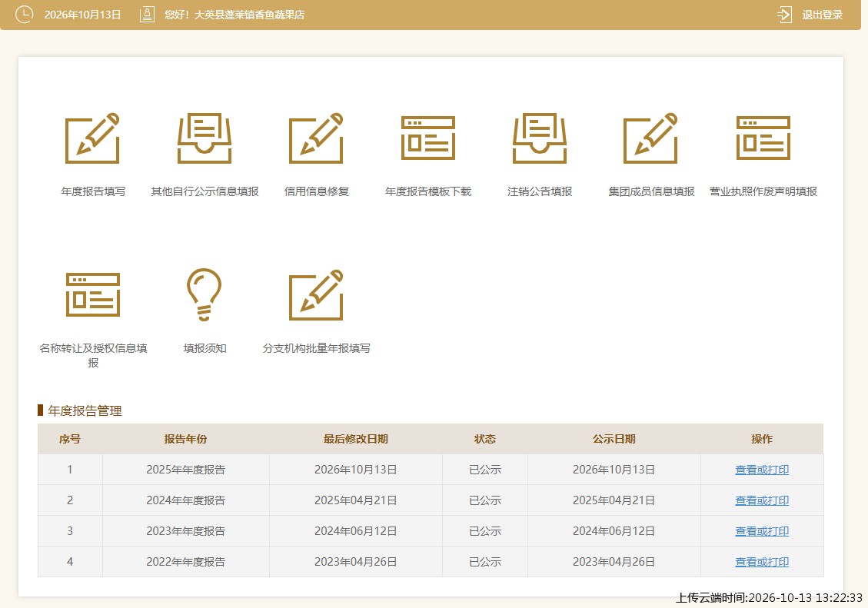Click the 年度报告模板下载 label
The image size is (868, 608).
tap(428, 191)
